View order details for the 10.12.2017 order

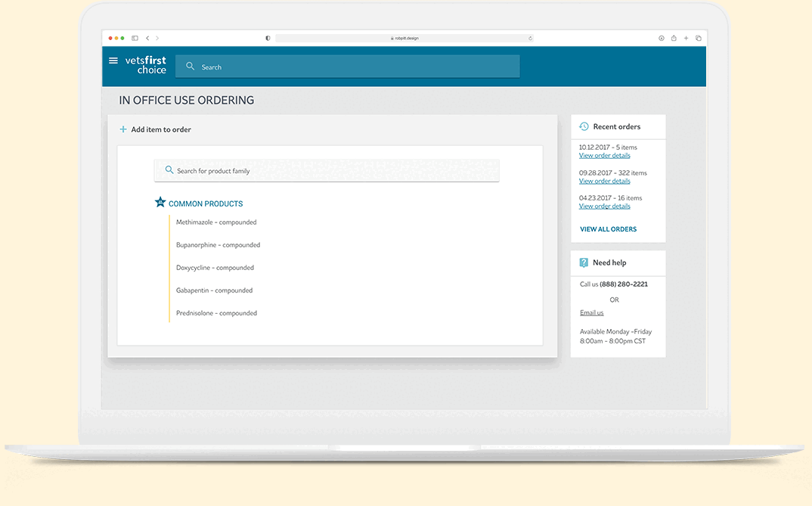pos(604,156)
